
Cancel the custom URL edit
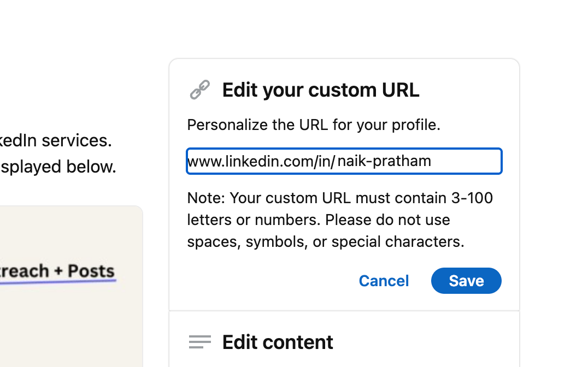coord(384,281)
